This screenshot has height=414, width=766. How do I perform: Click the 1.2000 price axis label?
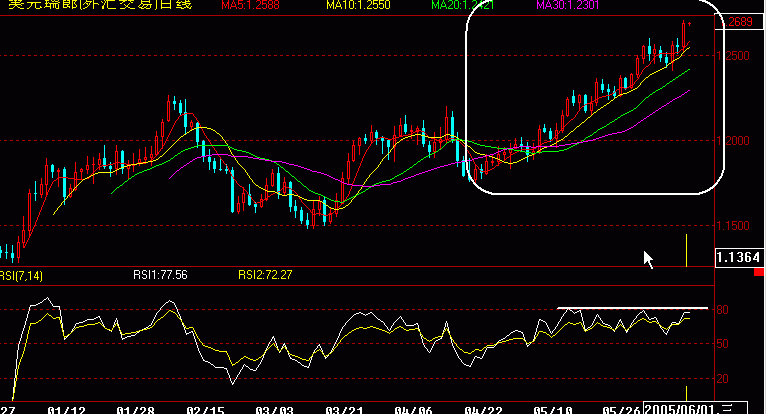point(733,141)
